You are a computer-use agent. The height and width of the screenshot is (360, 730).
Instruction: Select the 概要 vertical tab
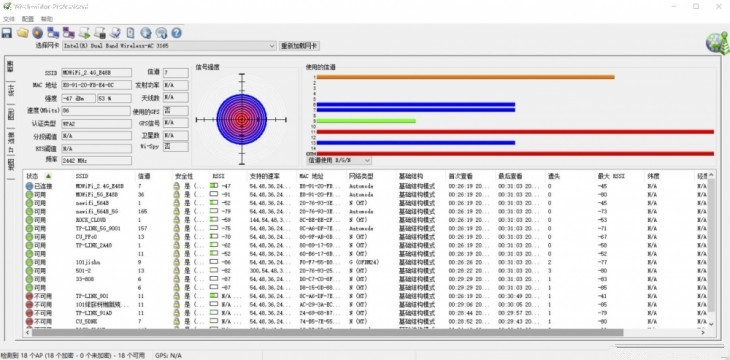click(10, 67)
